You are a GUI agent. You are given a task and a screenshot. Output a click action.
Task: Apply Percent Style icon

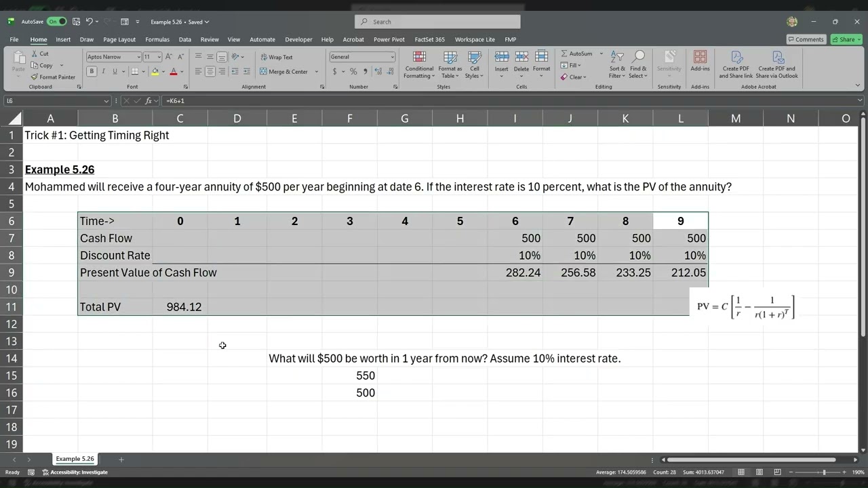coord(353,71)
